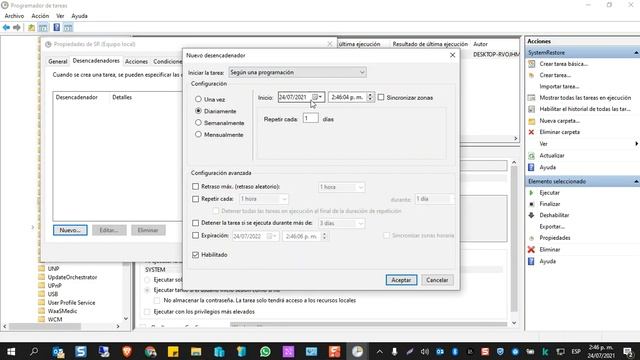Enable the Repetir cada checkbox in advanced settings
The width and height of the screenshot is (640, 360).
point(196,199)
